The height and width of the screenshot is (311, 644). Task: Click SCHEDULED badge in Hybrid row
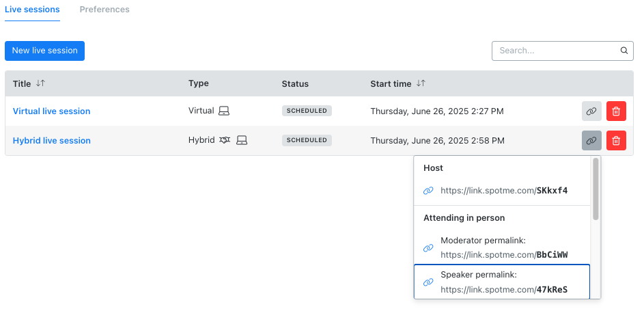point(307,140)
